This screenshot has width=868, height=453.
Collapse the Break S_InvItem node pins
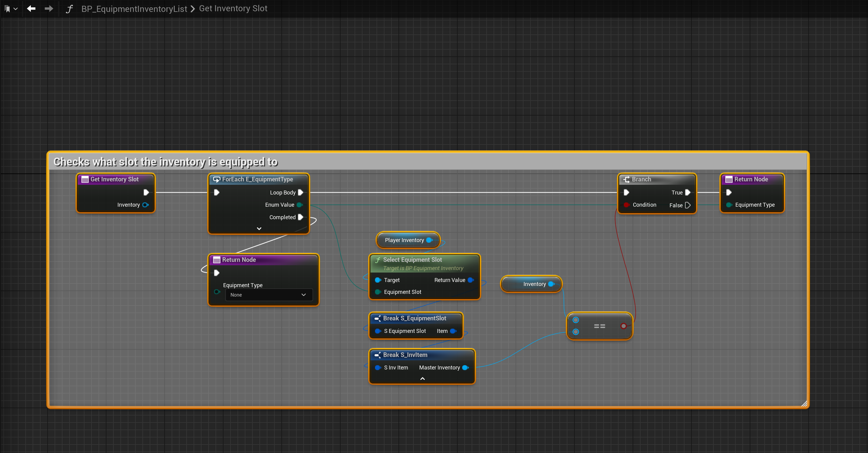tap(422, 379)
